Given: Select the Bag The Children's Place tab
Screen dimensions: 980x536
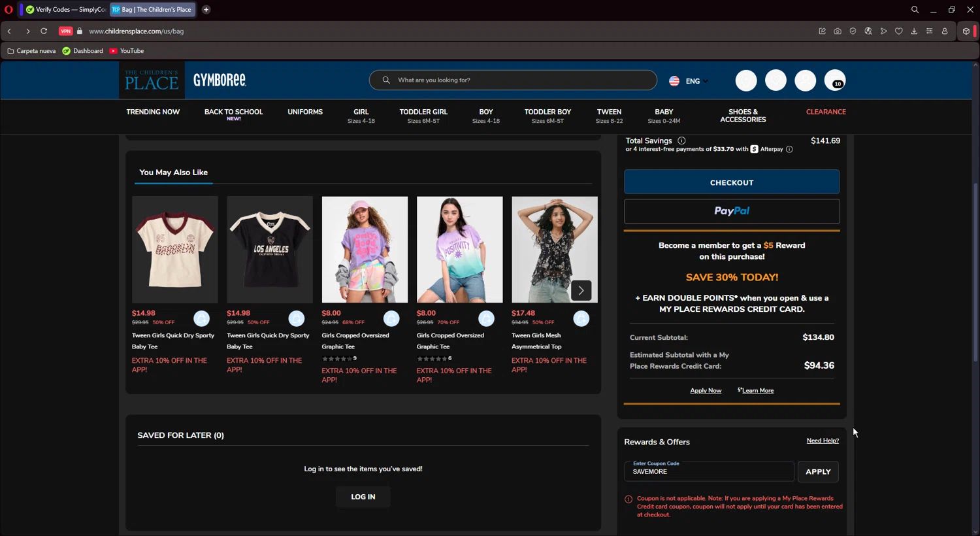Looking at the screenshot, I should tap(152, 9).
